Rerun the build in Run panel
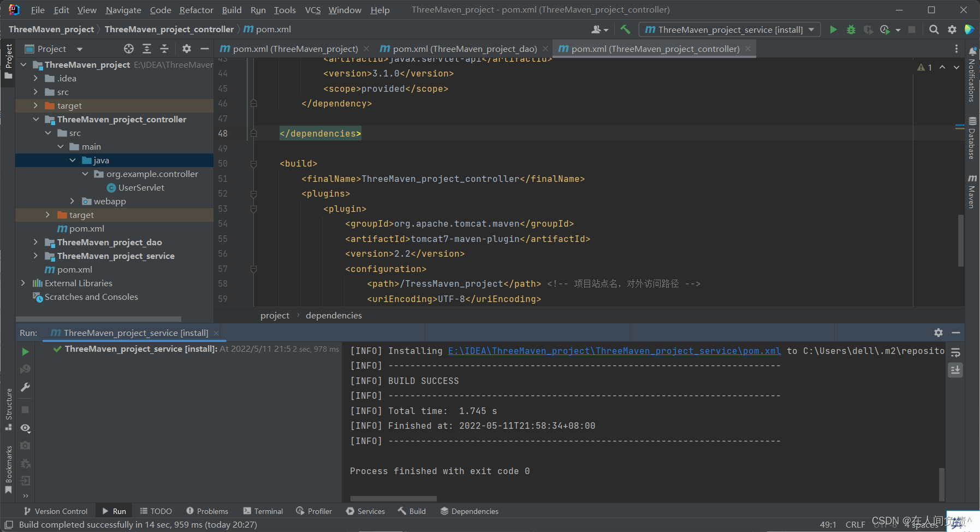 (25, 352)
